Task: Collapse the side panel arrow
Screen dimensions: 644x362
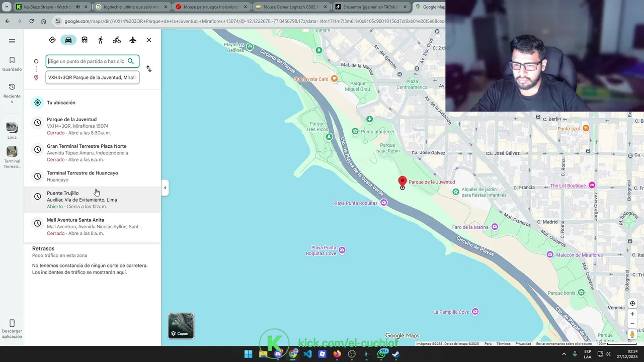Action: click(x=165, y=188)
